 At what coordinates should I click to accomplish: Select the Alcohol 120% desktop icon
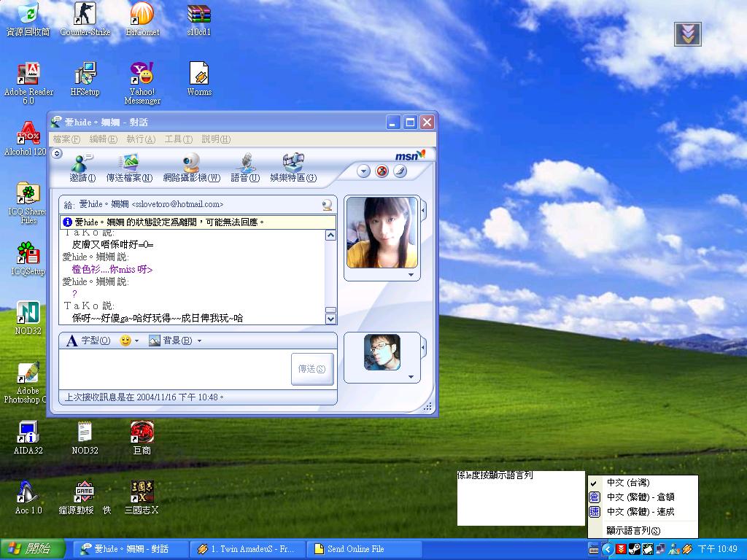click(x=26, y=139)
